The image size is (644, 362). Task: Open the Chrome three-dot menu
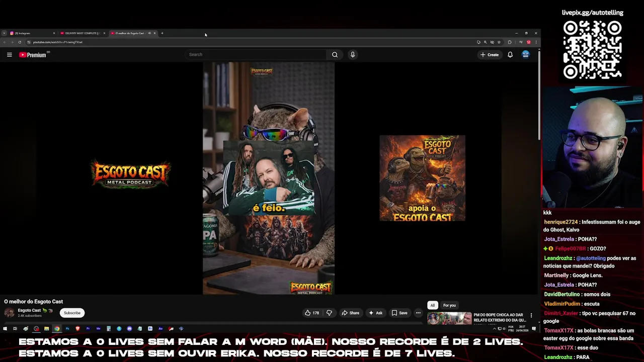point(536,42)
